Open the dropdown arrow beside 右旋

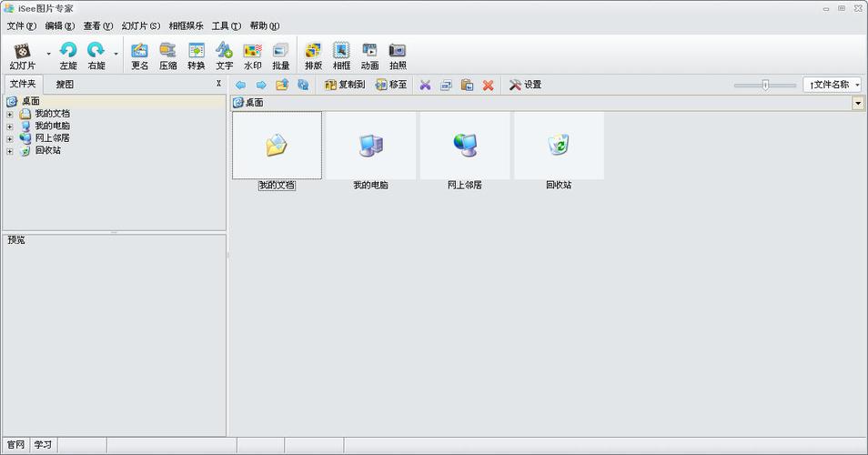click(x=116, y=54)
